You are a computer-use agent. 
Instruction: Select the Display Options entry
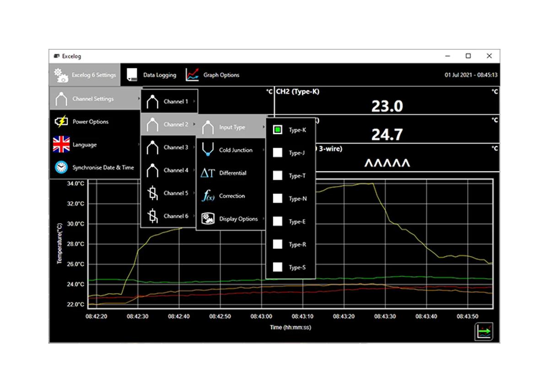pyautogui.click(x=231, y=219)
